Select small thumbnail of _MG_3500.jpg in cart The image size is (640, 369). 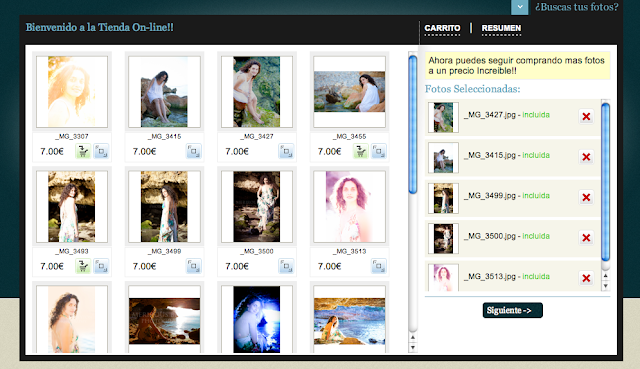click(443, 239)
